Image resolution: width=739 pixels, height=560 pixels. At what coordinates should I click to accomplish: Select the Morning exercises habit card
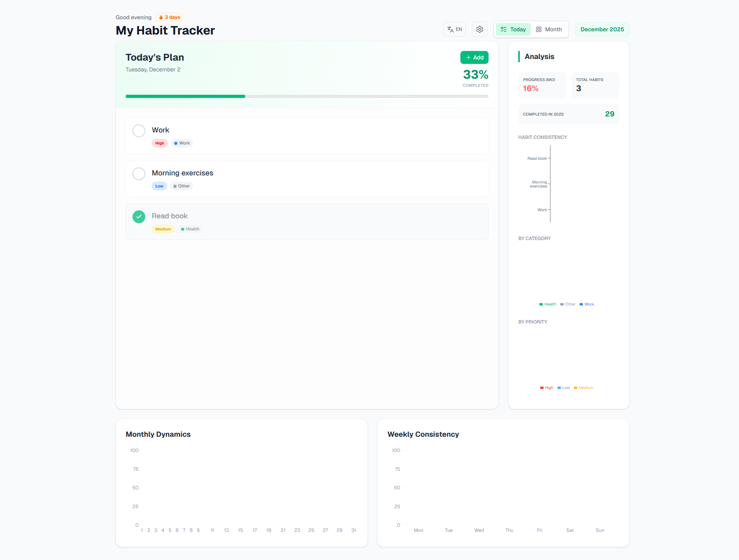pyautogui.click(x=307, y=179)
